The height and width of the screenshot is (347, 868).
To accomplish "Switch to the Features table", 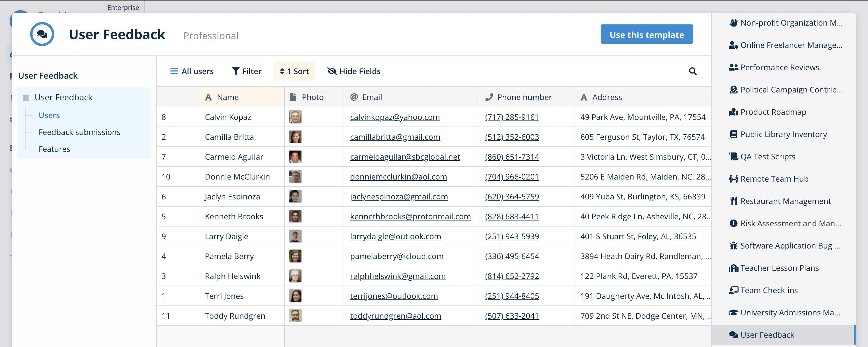I will pyautogui.click(x=54, y=148).
